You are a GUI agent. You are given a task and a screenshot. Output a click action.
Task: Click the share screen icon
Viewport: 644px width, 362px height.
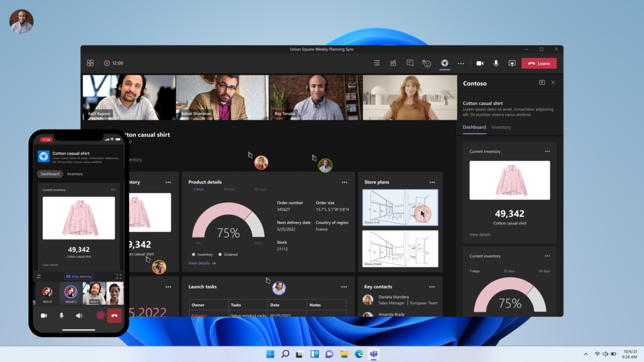512,63
